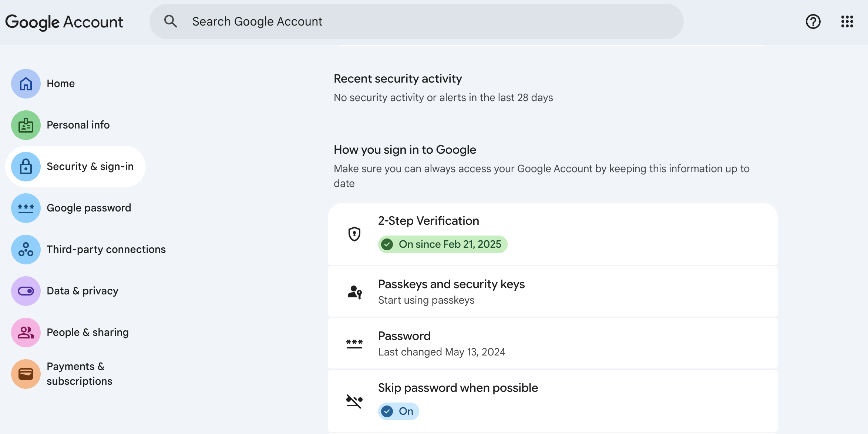Image resolution: width=868 pixels, height=434 pixels.
Task: Click Skip password 'On' status chip
Action: pos(398,411)
